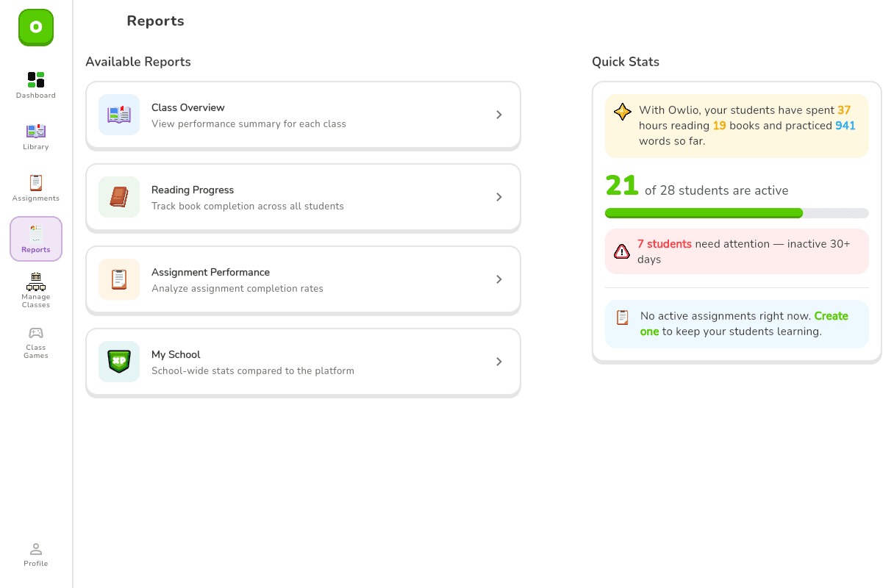The width and height of the screenshot is (894, 588).
Task: Follow the green "Create one" link
Action: coord(744,323)
